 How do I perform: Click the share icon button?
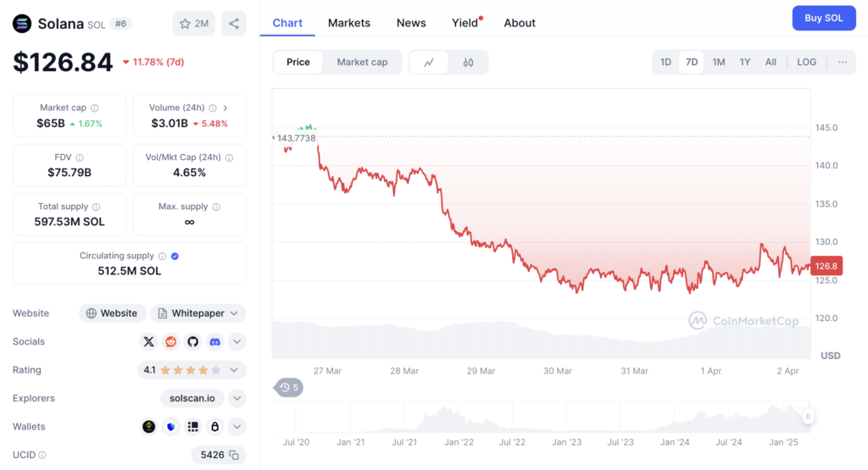point(234,24)
